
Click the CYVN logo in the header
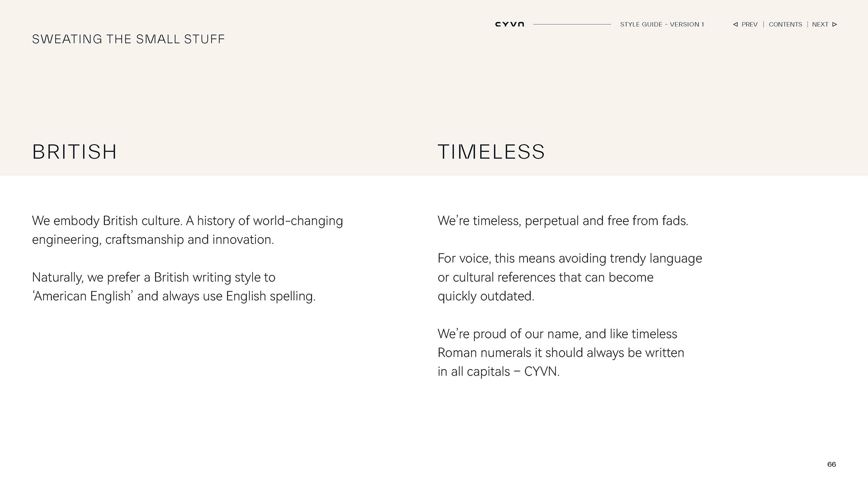(x=509, y=24)
